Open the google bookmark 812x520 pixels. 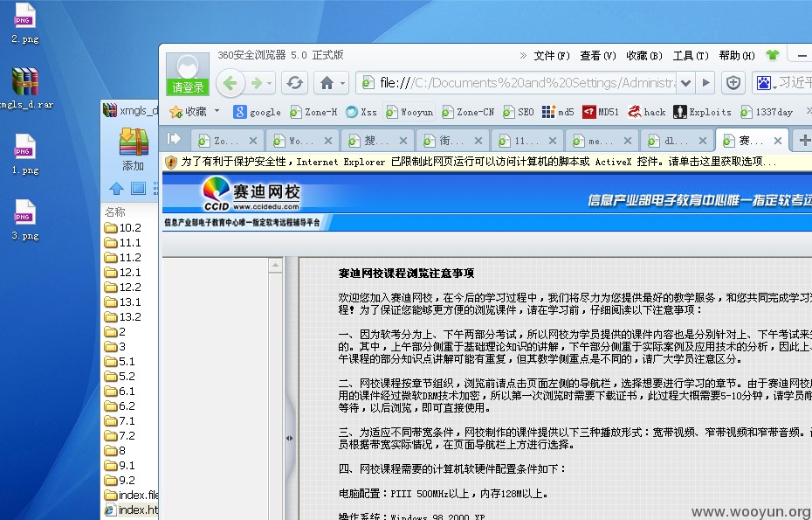[257, 112]
